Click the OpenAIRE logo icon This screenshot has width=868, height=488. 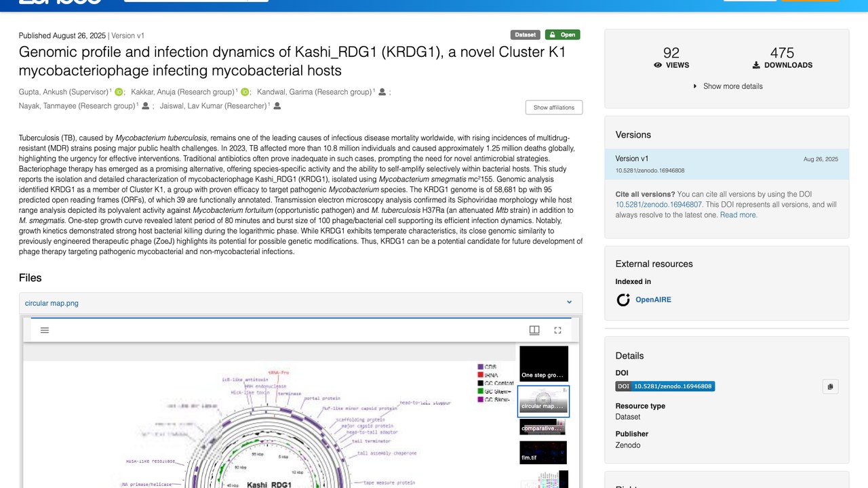[623, 300]
